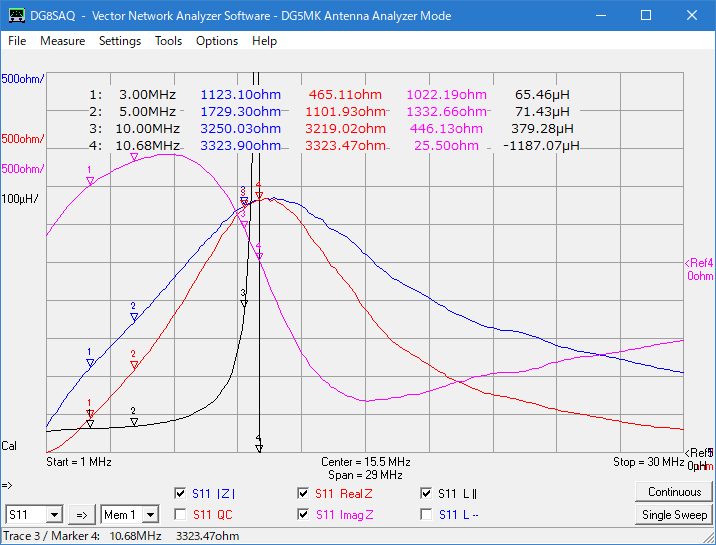716x545 pixels.
Task: Click the DG8SAQ application icon in title bar
Action: click(x=17, y=16)
